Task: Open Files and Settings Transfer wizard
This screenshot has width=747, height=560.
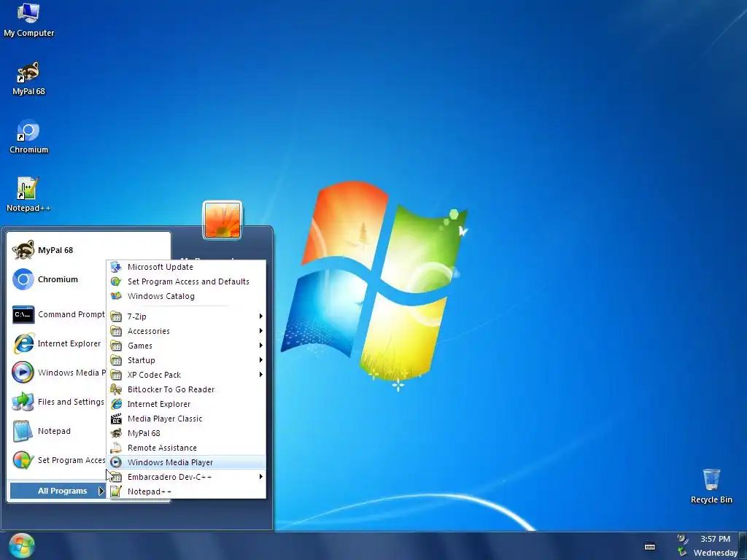Action: pyautogui.click(x=58, y=402)
